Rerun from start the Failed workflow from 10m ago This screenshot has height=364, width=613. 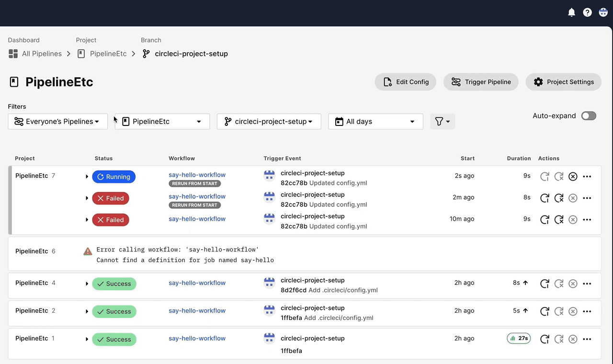point(545,219)
